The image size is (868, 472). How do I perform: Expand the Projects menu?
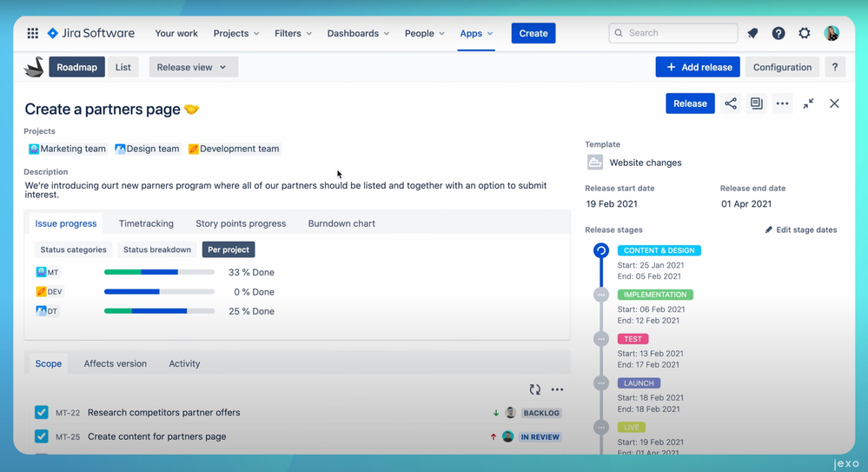[236, 33]
